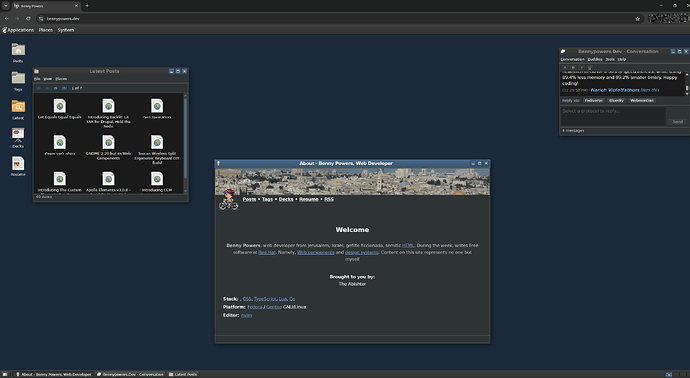
Task: Open the 'Toucan Wireless Split Ergonomic Keyboard' file
Action: 157,142
